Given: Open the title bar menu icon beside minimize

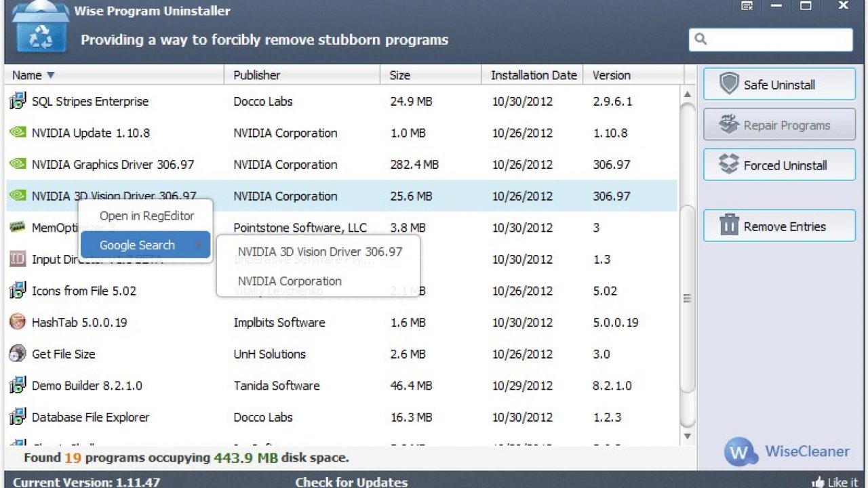Looking at the screenshot, I should coord(747,6).
